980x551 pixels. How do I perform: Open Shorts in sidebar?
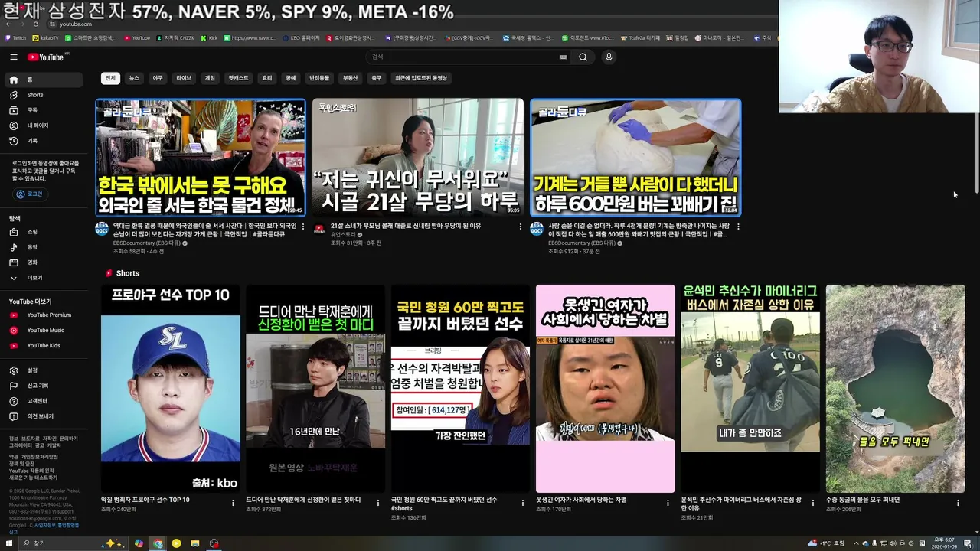(44, 95)
